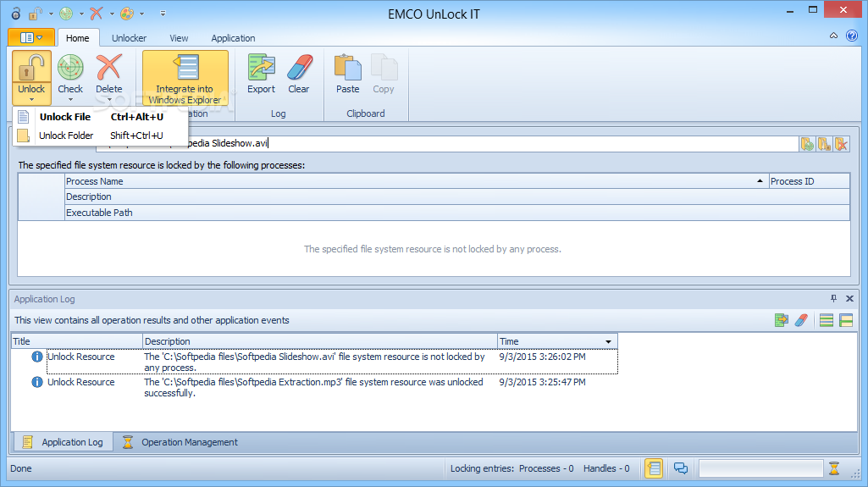The width and height of the screenshot is (868, 487).
Task: Click the folder-delete icon beside path field
Action: (x=842, y=144)
